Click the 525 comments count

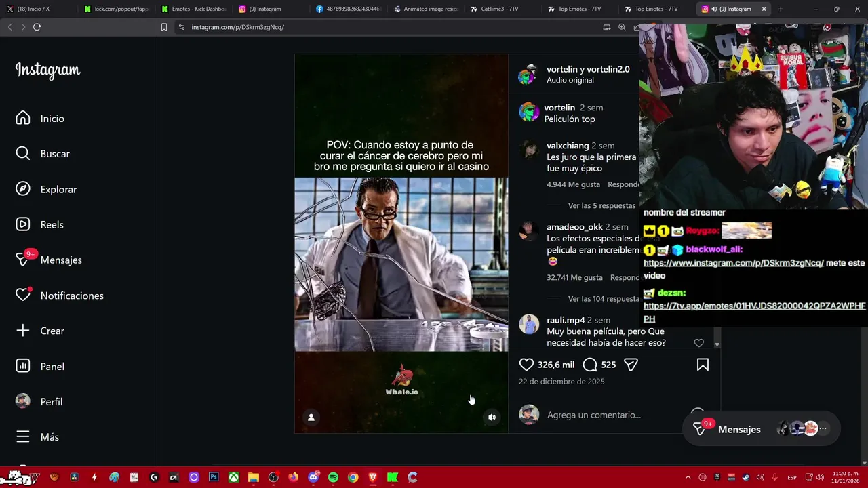[x=608, y=365]
